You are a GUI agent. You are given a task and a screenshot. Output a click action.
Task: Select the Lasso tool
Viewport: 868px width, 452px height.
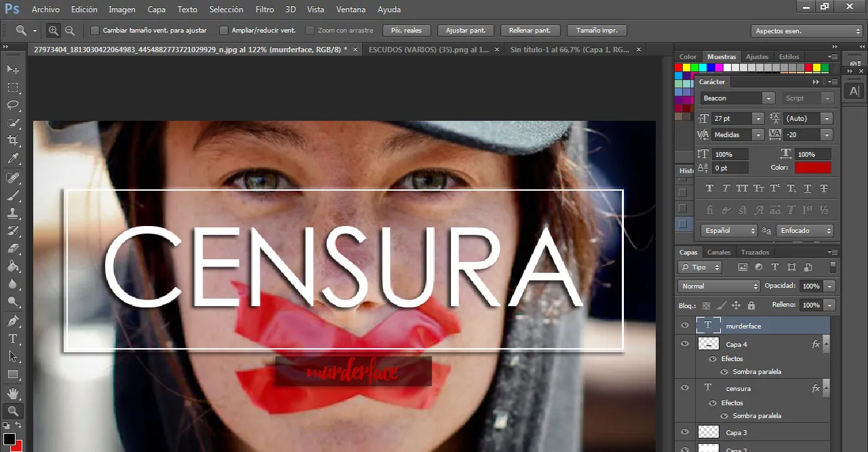(x=13, y=105)
